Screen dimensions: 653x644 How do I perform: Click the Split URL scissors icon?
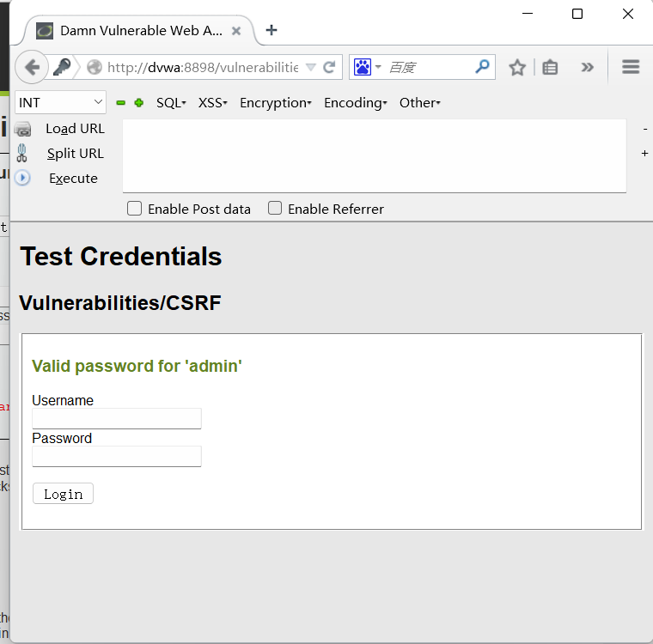(21, 153)
